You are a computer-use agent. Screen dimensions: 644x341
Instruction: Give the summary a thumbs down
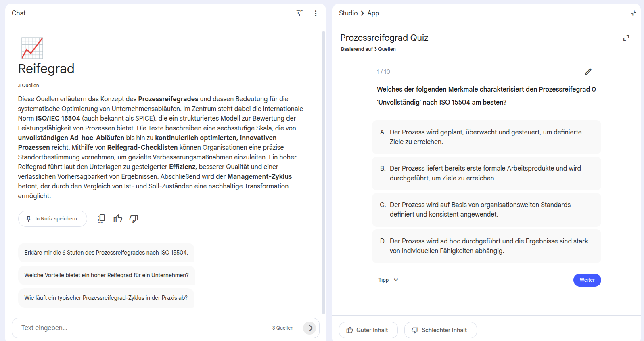[134, 219]
